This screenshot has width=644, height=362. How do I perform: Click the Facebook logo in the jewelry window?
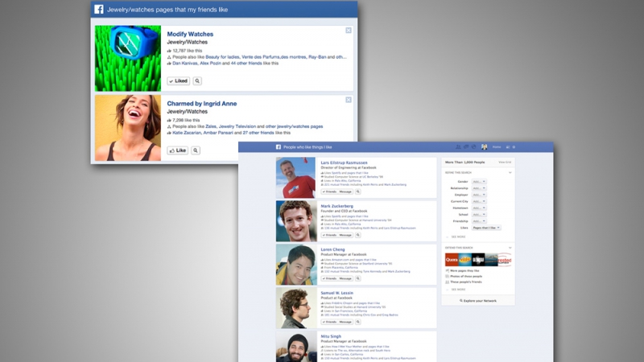click(99, 10)
